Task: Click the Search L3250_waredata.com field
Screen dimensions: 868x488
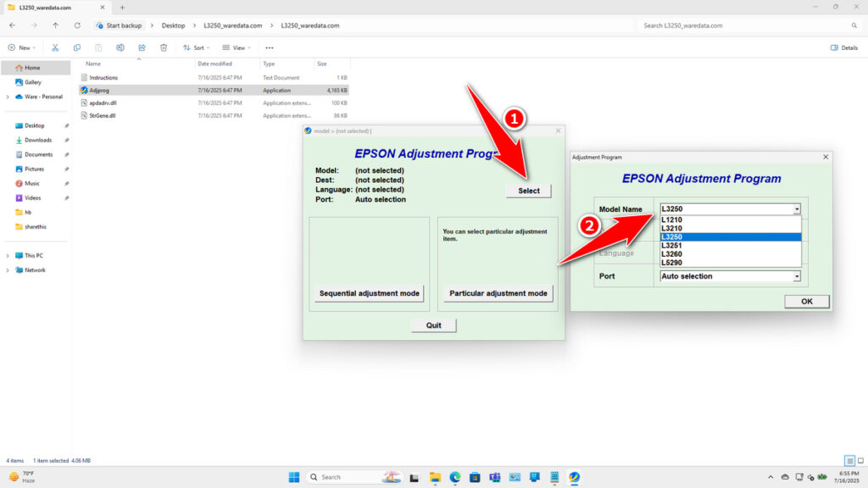Action: tap(750, 25)
